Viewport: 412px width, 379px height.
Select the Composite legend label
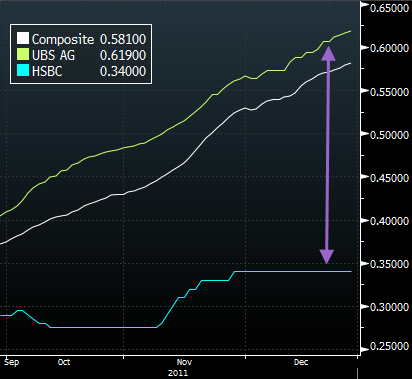63,39
